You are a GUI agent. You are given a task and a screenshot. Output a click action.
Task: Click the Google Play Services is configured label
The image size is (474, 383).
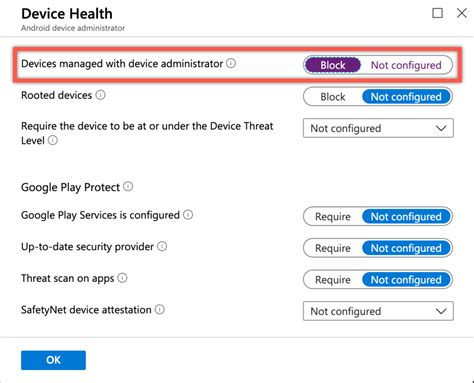tap(100, 215)
